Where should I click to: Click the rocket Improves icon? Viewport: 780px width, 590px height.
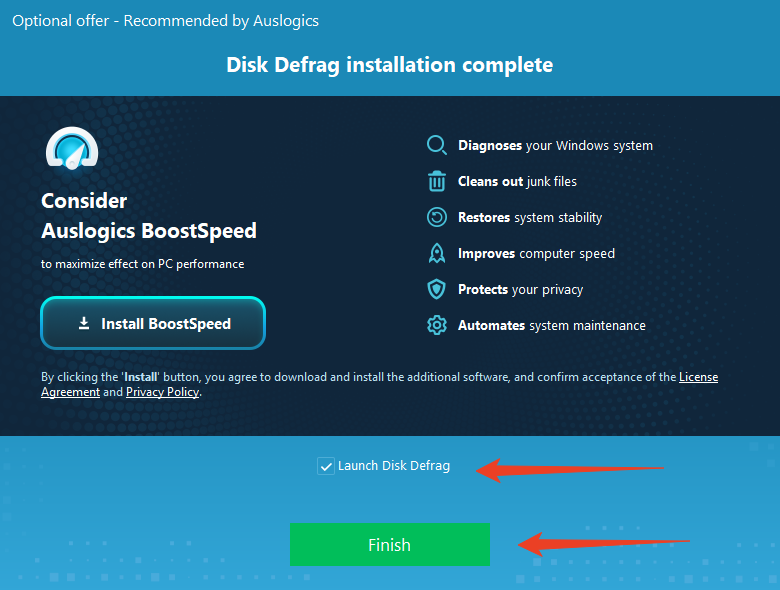coord(437,253)
